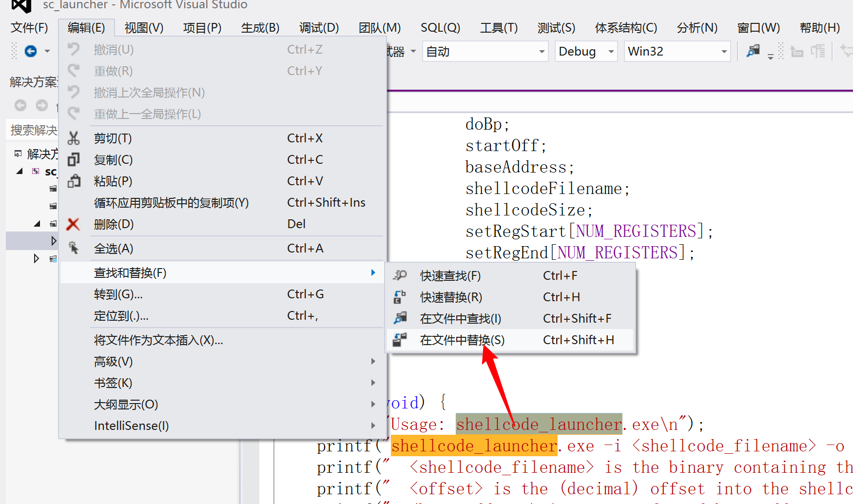
Task: Close the open 编辑(E) menu header
Action: pos(86,28)
